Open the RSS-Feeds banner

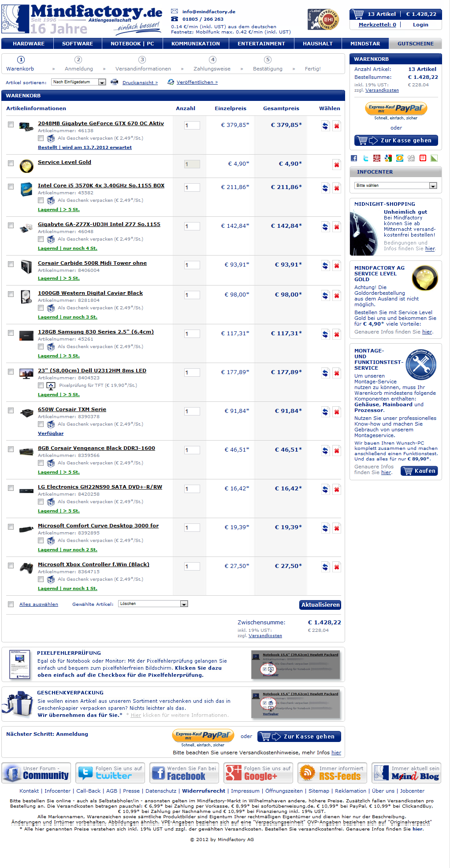pos(332,773)
